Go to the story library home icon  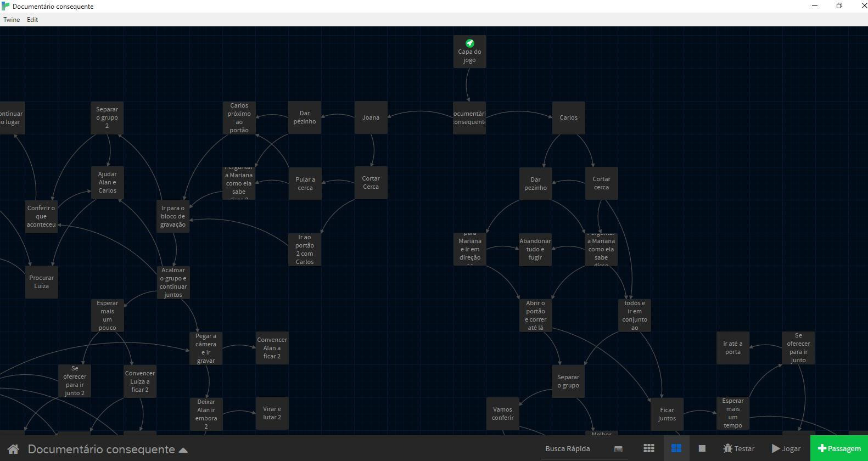coord(13,449)
